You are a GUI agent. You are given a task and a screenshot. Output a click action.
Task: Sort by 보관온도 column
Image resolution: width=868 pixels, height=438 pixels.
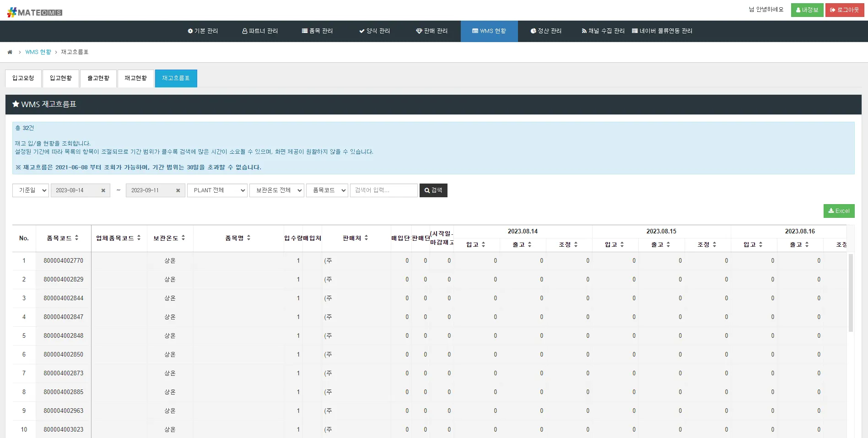point(183,238)
